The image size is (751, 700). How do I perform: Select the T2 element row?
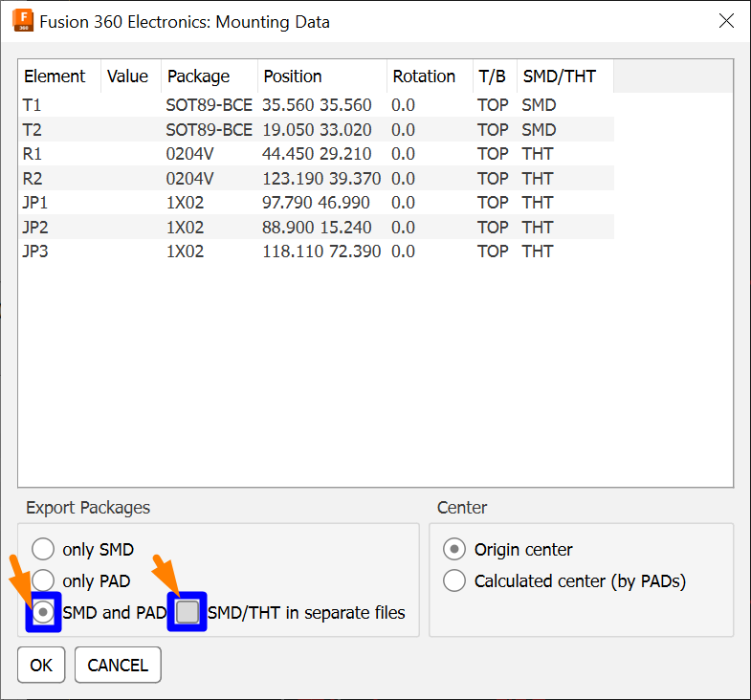(x=316, y=129)
